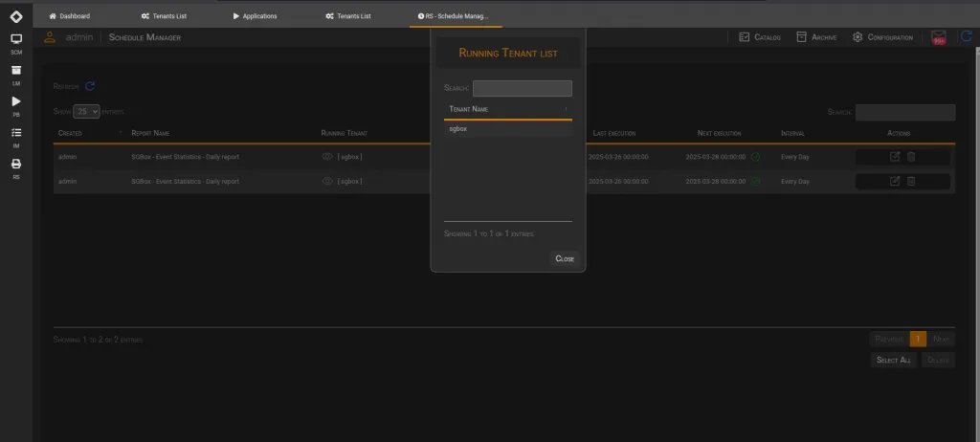Open the PB playbook icon in sidebar
The height and width of the screenshot is (442, 980).
tap(16, 105)
